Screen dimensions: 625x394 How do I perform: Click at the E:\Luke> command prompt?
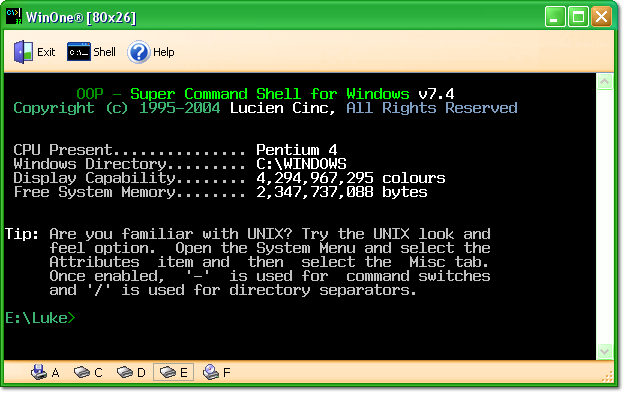tap(40, 318)
